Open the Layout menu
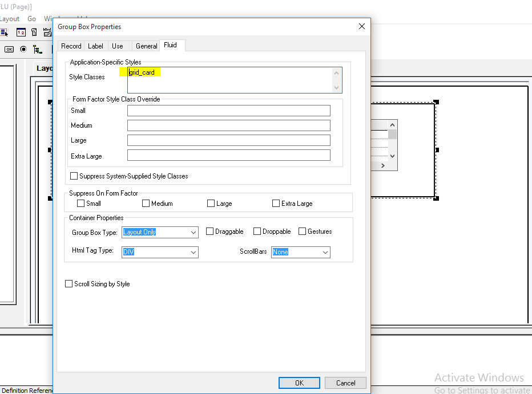This screenshot has height=394, width=532. point(10,18)
